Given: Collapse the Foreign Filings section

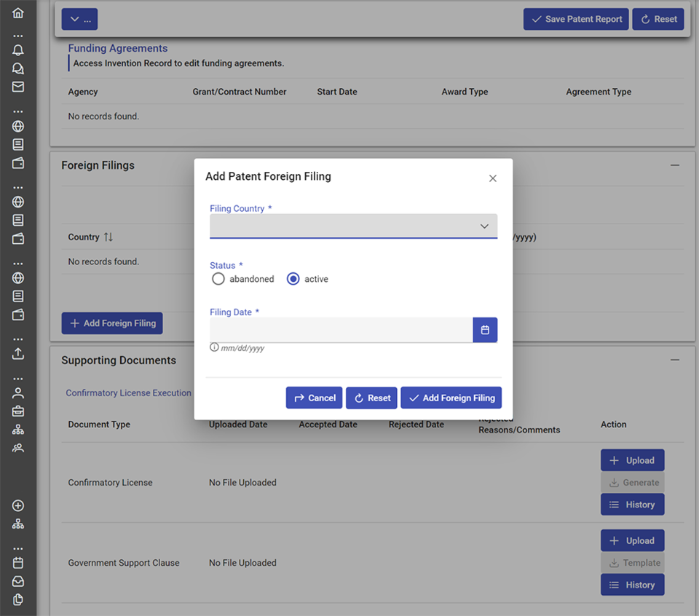Looking at the screenshot, I should (x=674, y=165).
